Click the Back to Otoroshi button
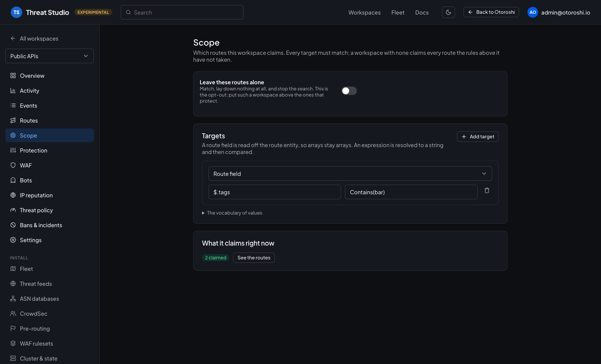This screenshot has height=364, width=601. coord(491,12)
